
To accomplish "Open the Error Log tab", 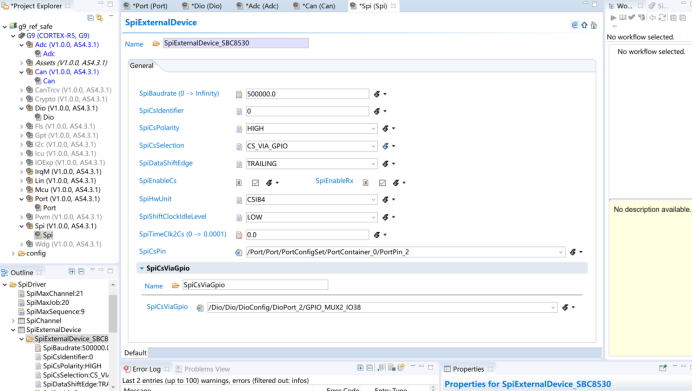I will coord(146,369).
